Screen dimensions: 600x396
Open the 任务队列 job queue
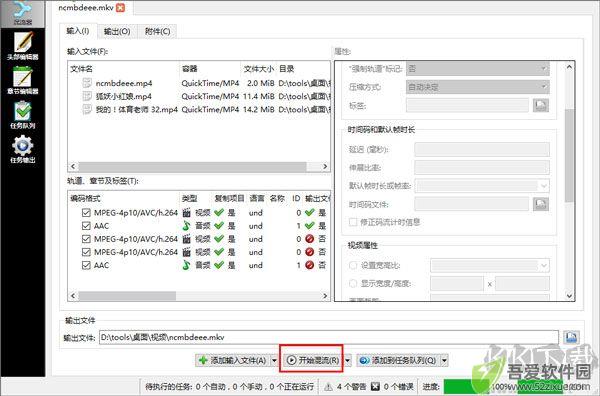(x=23, y=115)
